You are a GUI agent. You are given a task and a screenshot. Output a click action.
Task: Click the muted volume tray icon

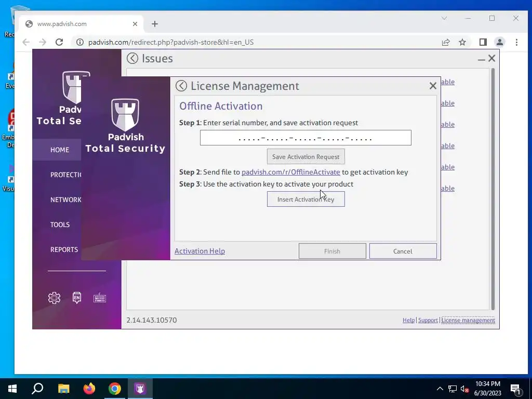[x=464, y=389]
